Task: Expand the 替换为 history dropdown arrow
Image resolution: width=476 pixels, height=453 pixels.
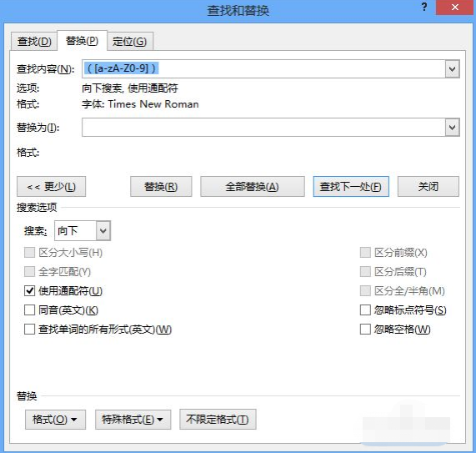Action: (453, 127)
